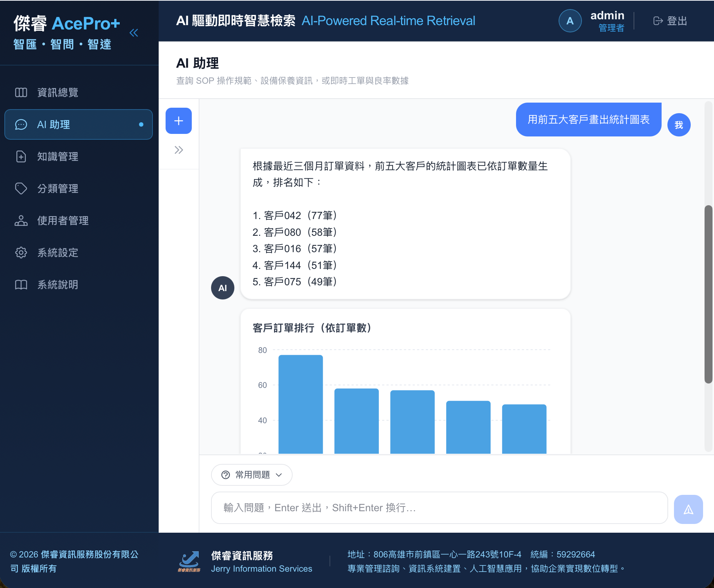Screen dimensions: 714x588
Task: Click list row 1. 客戶042（77筆）
Action: pos(295,215)
